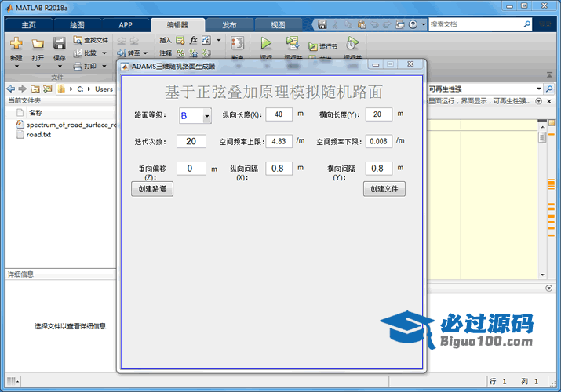Image resolution: width=561 pixels, height=392 pixels.
Task: Click the up one level folder icon
Action: point(35,89)
